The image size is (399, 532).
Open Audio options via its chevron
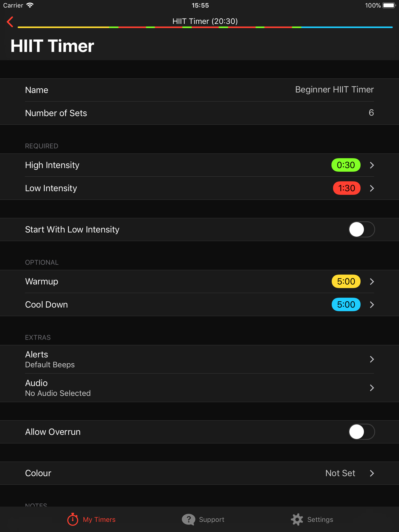coord(372,388)
